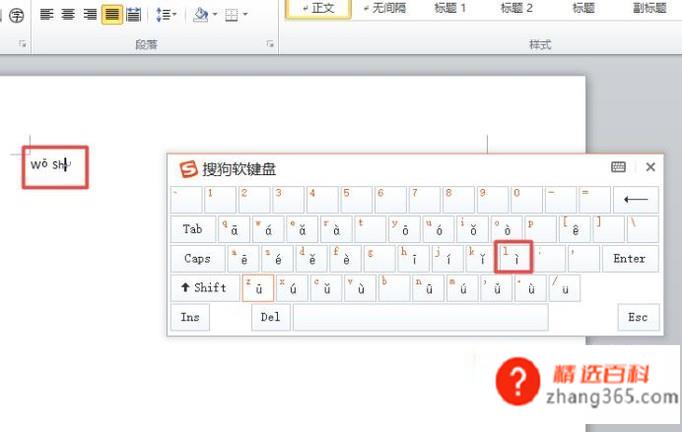
Task: Insert ō using the y key
Action: tap(405, 229)
